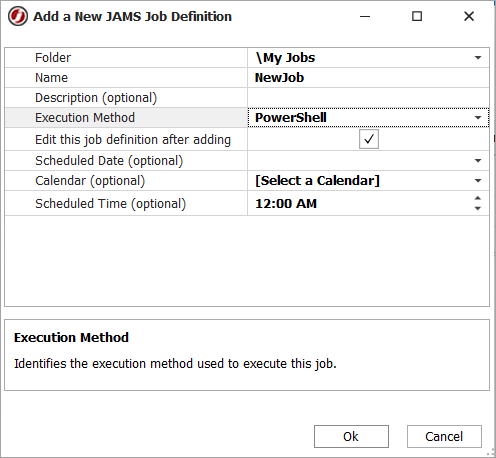Select the Folder property label

pyautogui.click(x=53, y=58)
